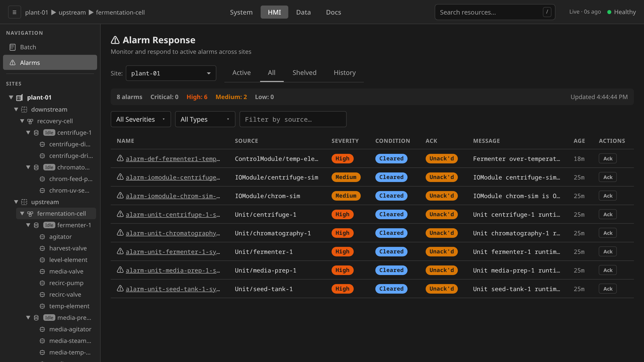Click the plant-01 building icon in sites tree

20,97
